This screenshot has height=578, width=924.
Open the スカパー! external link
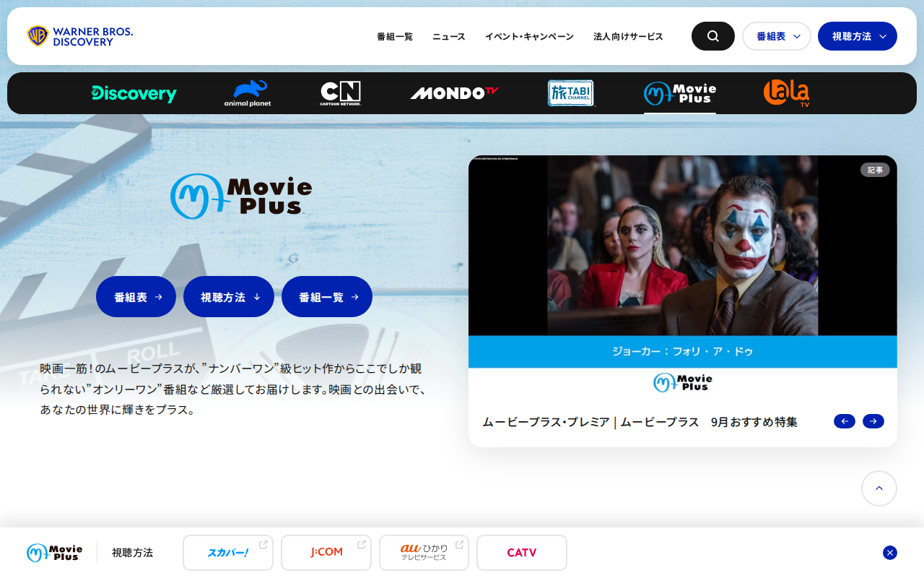228,553
